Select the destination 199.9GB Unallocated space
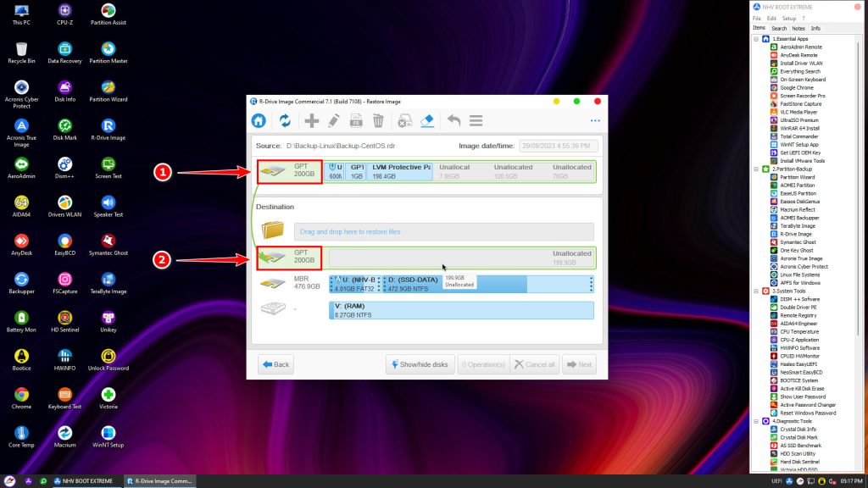 click(461, 258)
